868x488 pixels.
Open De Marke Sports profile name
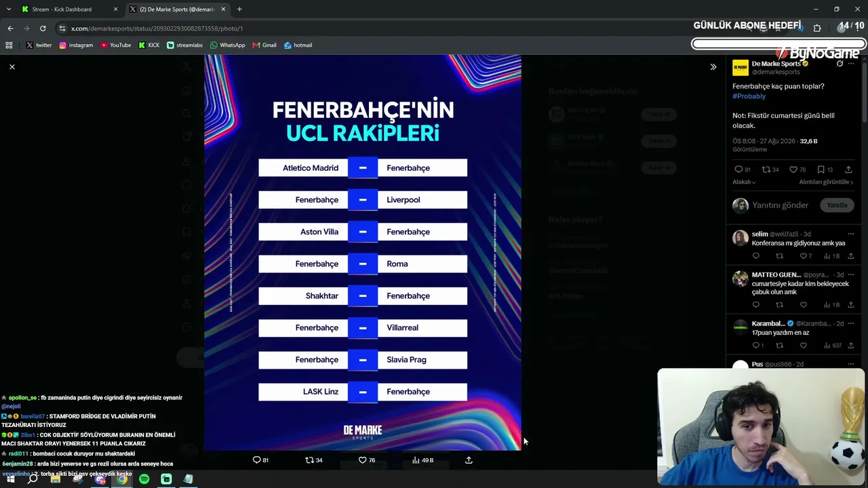(x=776, y=64)
